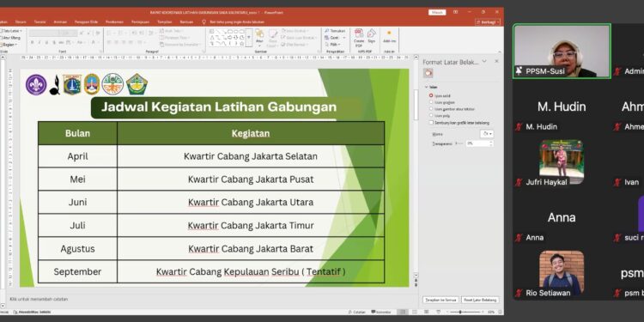
Task: Open the Transisi ribbon tab
Action: pos(39,21)
